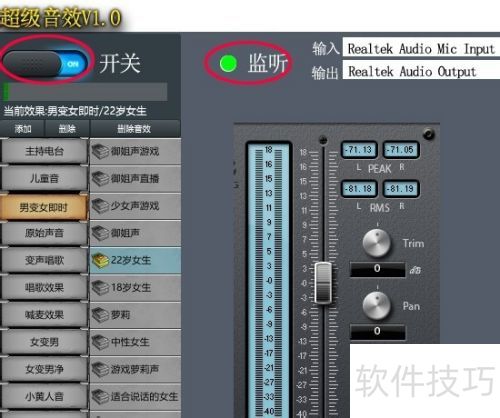Choose the 御姐声 effect text
500x418 pixels.
pyautogui.click(x=125, y=233)
